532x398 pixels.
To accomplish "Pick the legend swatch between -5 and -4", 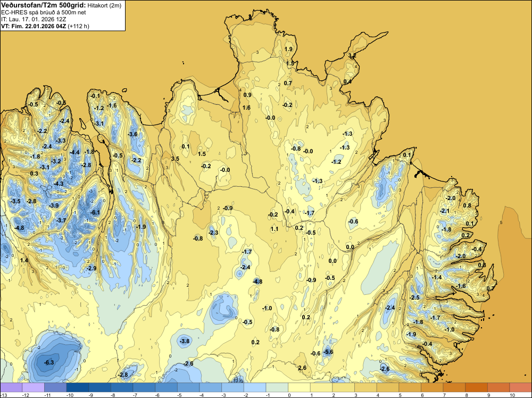I will [x=188, y=387].
